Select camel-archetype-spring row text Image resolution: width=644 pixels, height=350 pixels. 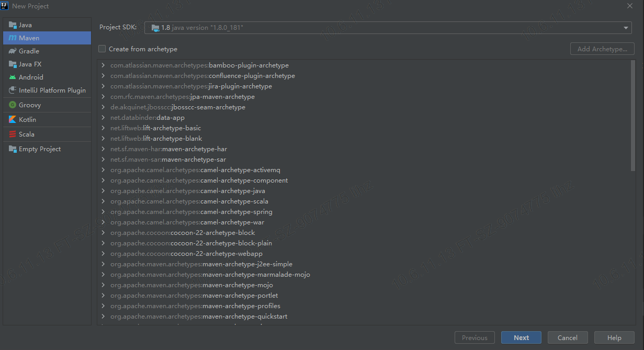tap(191, 212)
